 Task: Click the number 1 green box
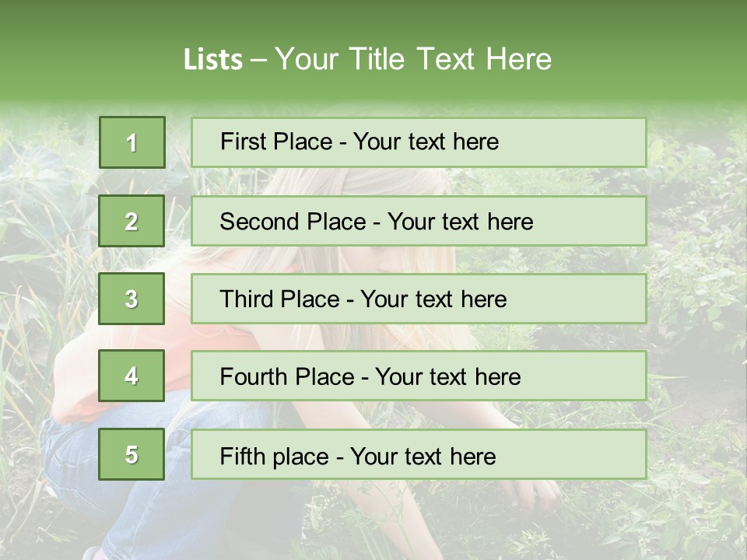coord(132,142)
